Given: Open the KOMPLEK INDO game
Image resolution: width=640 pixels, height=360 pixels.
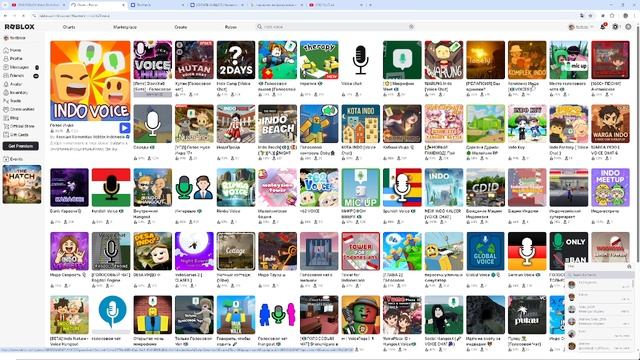Looking at the screenshot, I should pyautogui.click(x=527, y=60).
